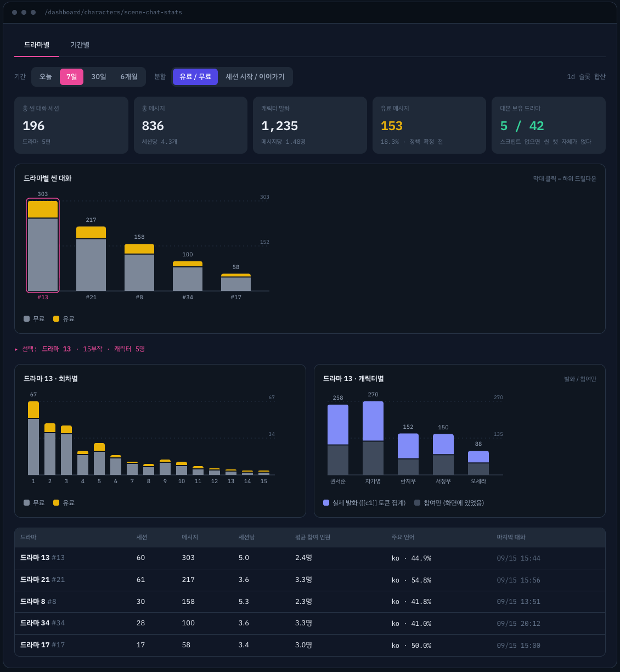
Task: Click the 유료 메시지 value 153
Action: tap(392, 126)
